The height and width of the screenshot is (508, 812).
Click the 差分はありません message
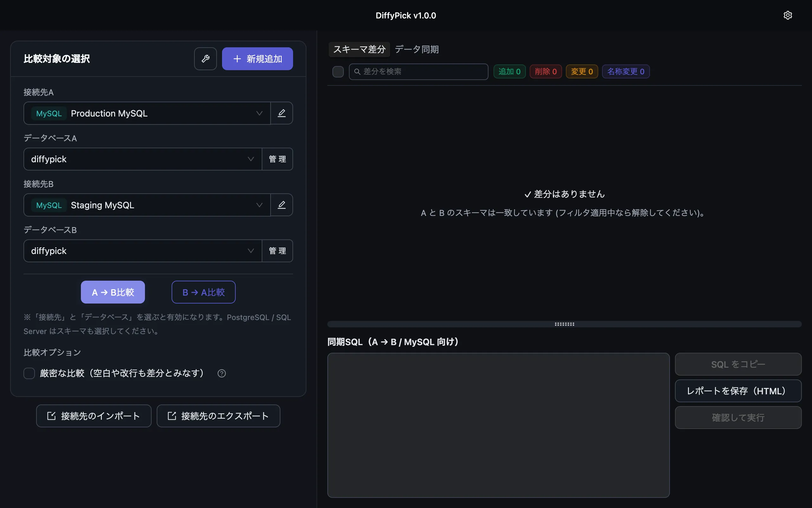tap(564, 194)
